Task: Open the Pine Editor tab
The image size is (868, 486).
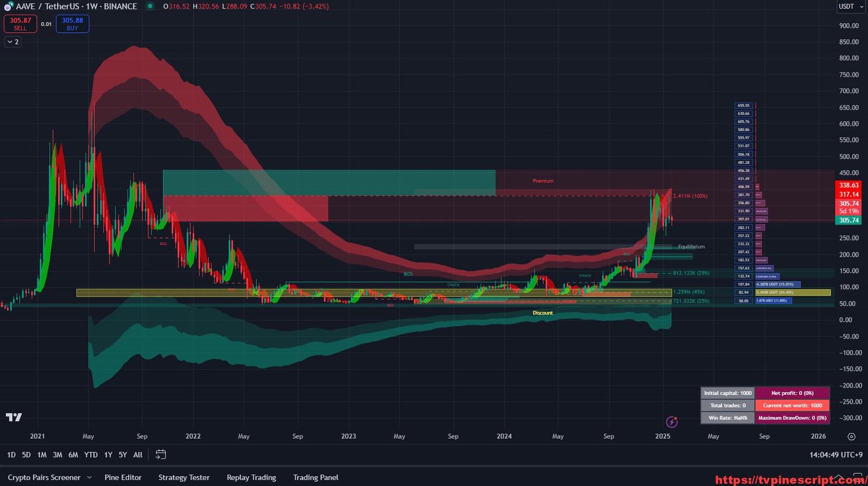Action: [x=123, y=477]
